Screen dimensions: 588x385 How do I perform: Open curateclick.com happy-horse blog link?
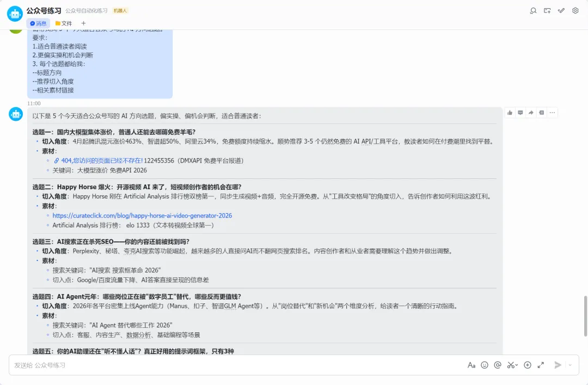[142, 216]
